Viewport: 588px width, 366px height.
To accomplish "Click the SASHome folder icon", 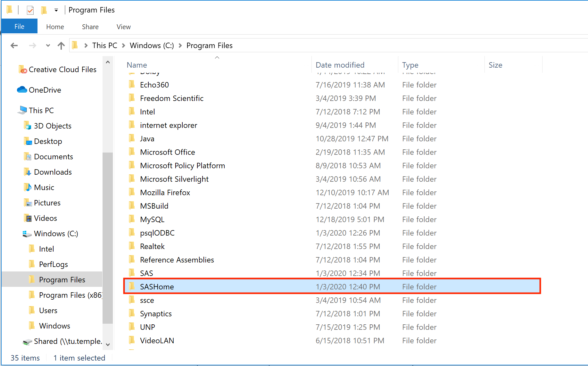I will (132, 287).
